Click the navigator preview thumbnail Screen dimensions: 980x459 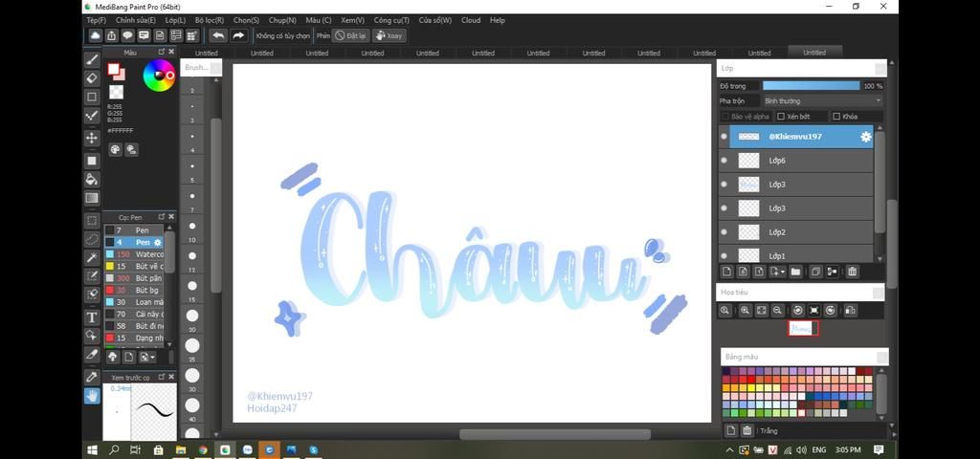point(803,328)
